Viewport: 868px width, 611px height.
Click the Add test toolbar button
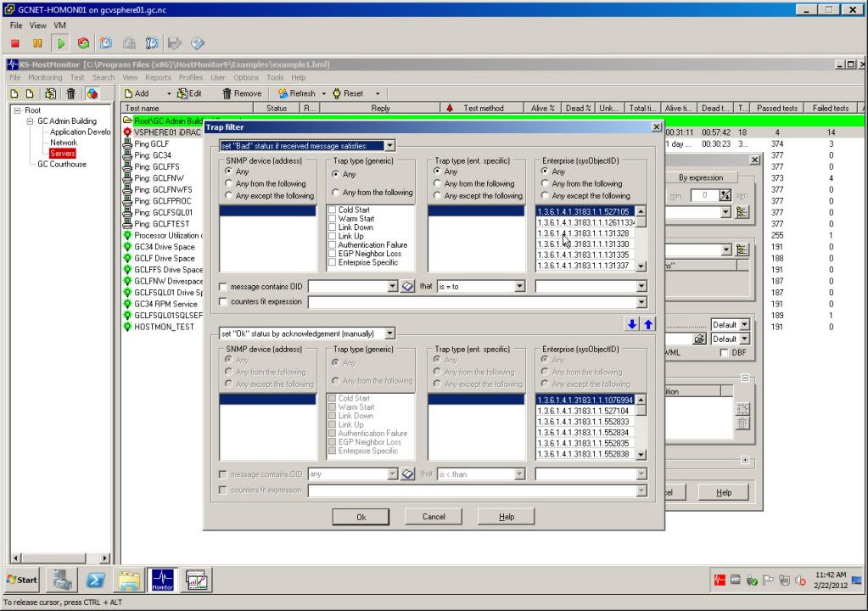click(x=137, y=93)
